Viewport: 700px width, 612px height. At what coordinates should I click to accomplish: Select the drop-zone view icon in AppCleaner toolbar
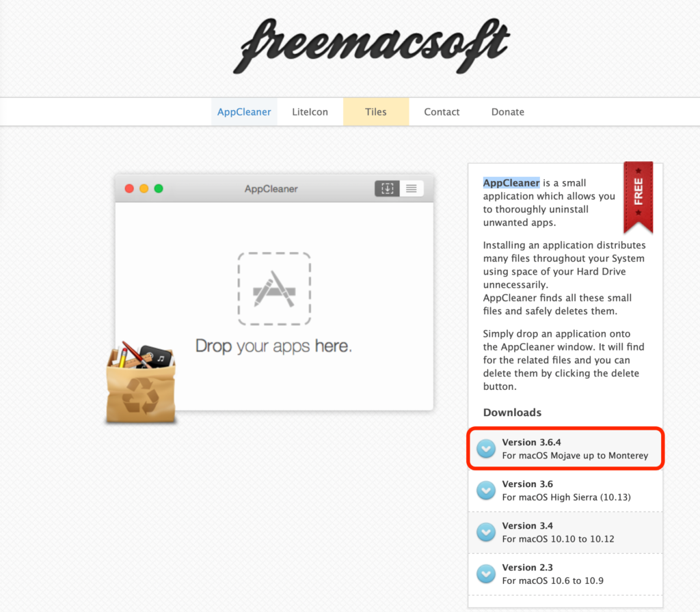pyautogui.click(x=387, y=189)
